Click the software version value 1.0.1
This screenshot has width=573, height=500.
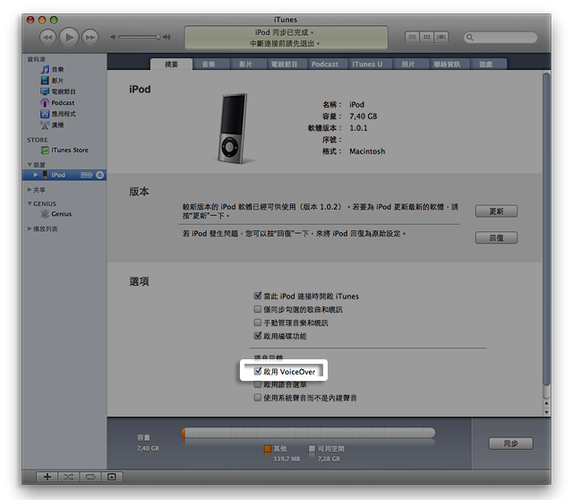[358, 128]
